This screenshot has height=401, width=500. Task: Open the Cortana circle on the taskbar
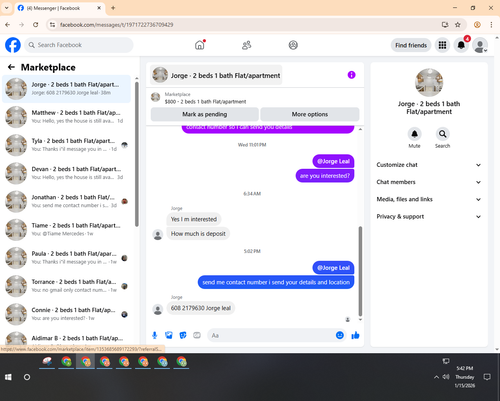27,377
